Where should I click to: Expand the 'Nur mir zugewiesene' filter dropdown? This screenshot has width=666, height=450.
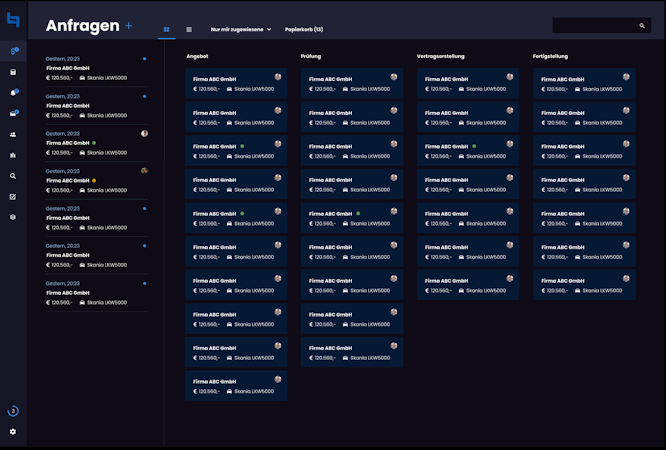click(x=241, y=29)
